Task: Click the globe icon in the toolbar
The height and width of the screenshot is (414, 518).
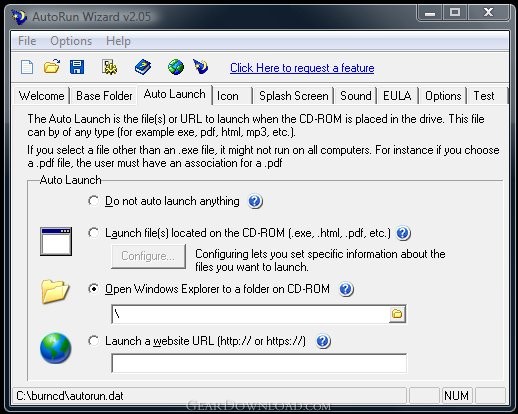Action: tap(176, 67)
